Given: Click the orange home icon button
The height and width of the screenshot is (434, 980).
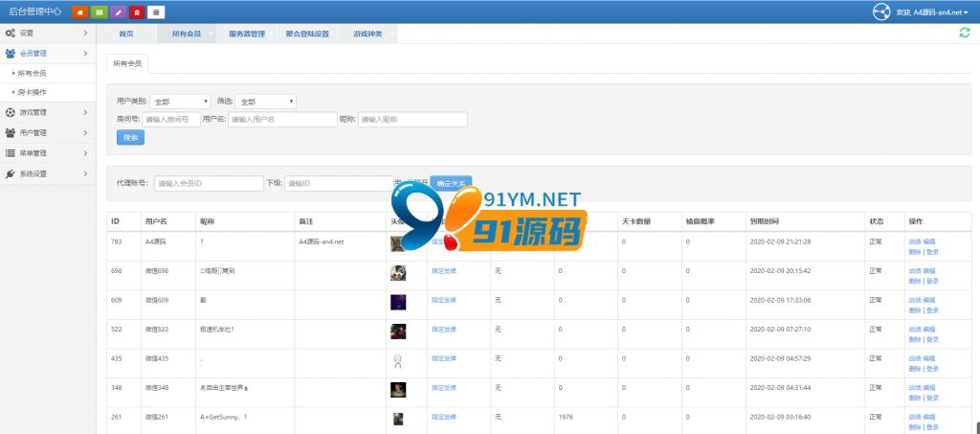Looking at the screenshot, I should pyautogui.click(x=80, y=11).
